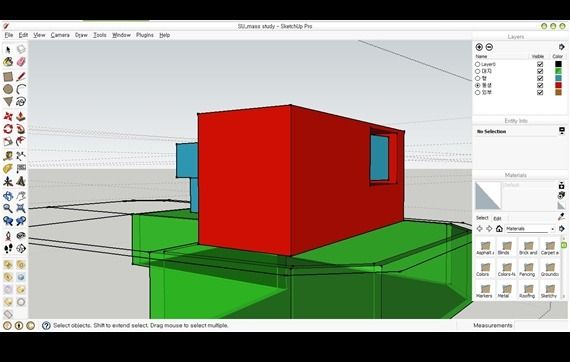570x362 pixels.
Task: Toggle visibility of Layer0
Action: pos(540,64)
